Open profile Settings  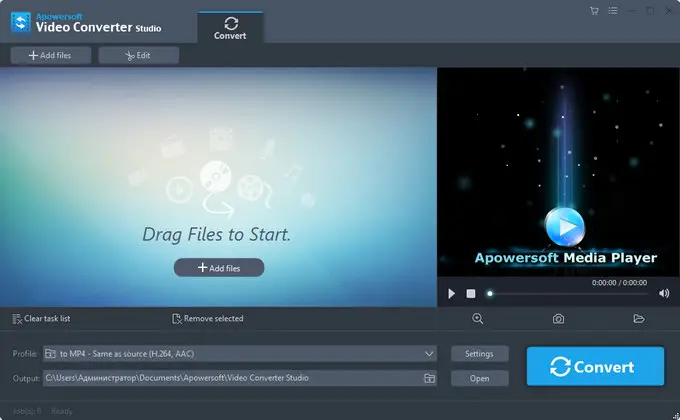tap(480, 354)
